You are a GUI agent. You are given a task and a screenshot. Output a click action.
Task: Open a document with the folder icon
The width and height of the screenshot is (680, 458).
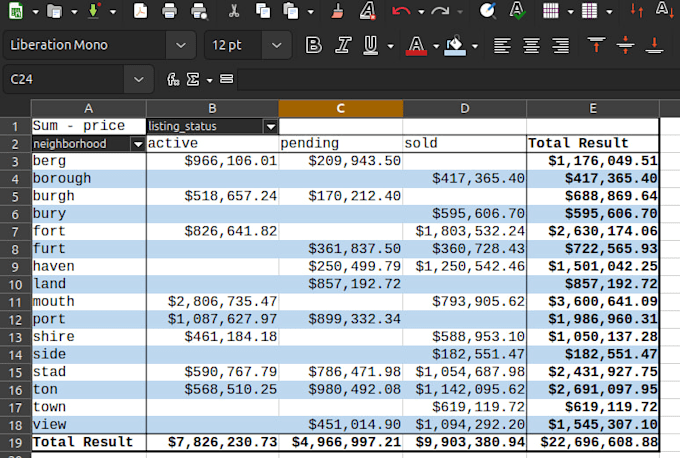click(55, 11)
